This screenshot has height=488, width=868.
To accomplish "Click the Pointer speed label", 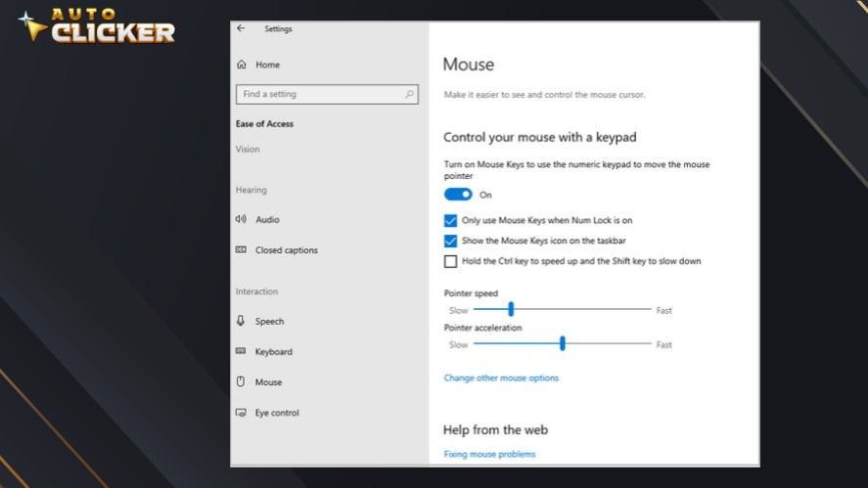I will 471,293.
